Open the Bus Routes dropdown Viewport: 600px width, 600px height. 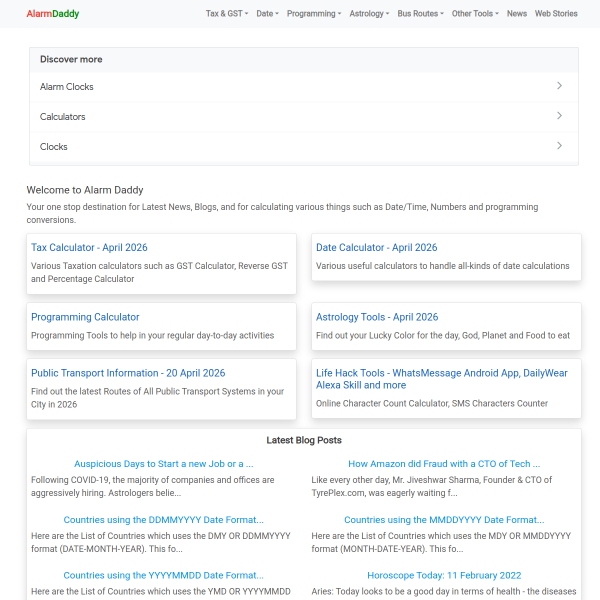(x=420, y=14)
